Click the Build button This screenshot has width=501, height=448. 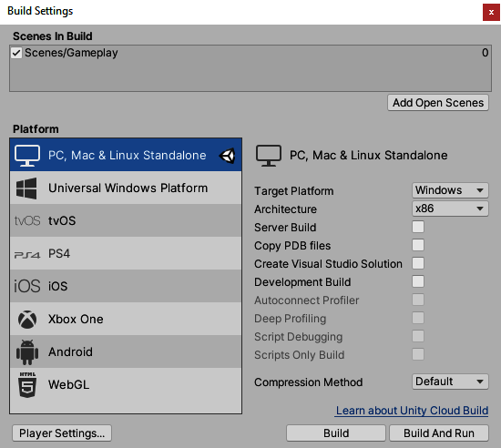tap(336, 433)
